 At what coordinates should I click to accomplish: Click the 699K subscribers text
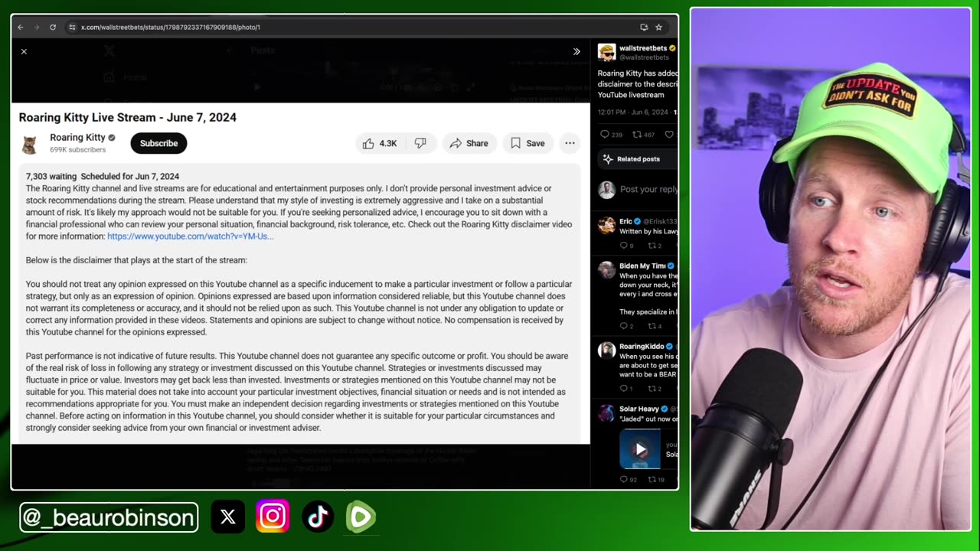[x=77, y=150]
